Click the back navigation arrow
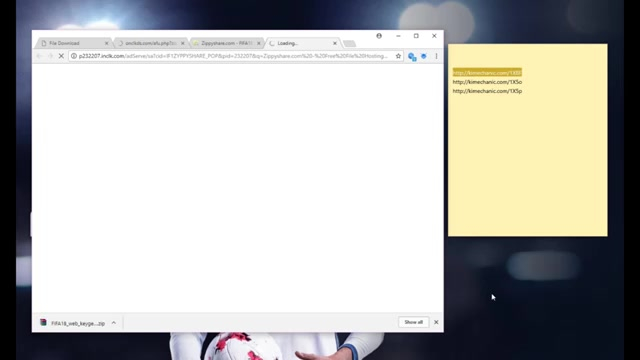640x360 pixels. [x=39, y=56]
